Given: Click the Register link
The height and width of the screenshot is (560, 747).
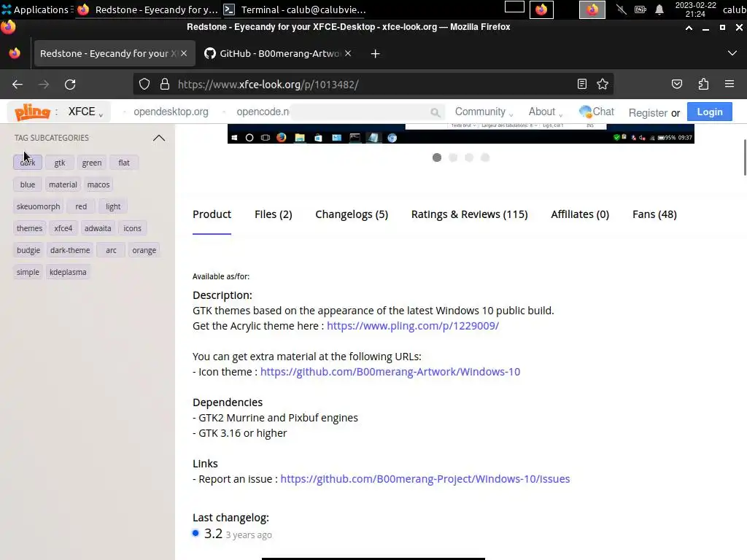Looking at the screenshot, I should click(648, 113).
